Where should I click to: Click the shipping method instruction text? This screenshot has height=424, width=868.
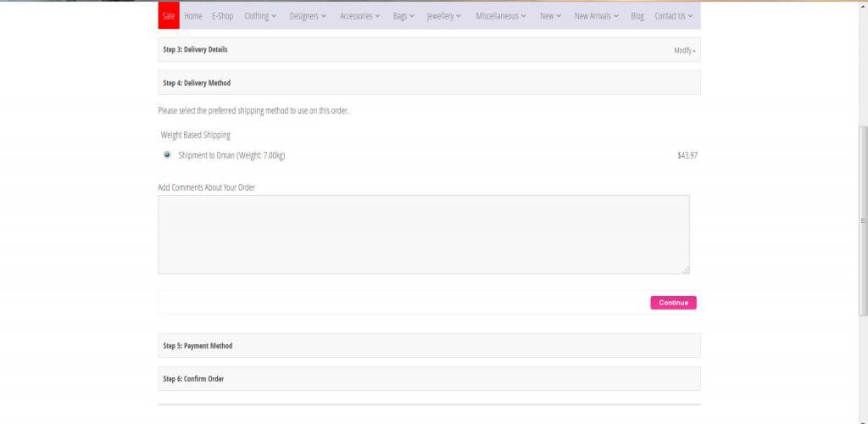tap(253, 111)
